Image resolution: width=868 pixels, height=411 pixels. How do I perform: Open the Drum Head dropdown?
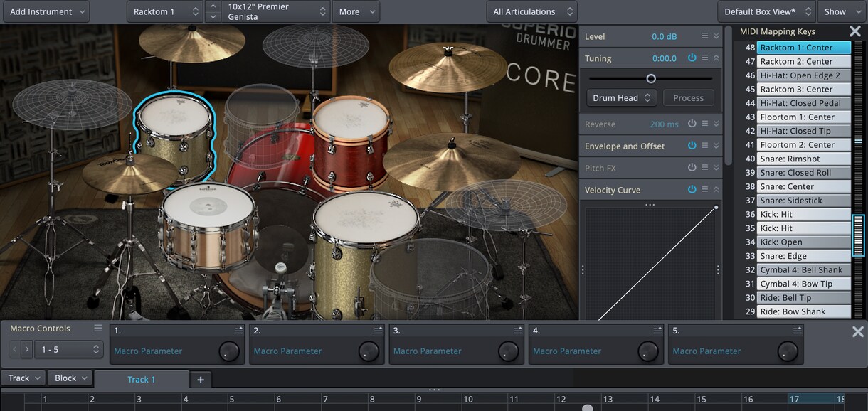622,98
